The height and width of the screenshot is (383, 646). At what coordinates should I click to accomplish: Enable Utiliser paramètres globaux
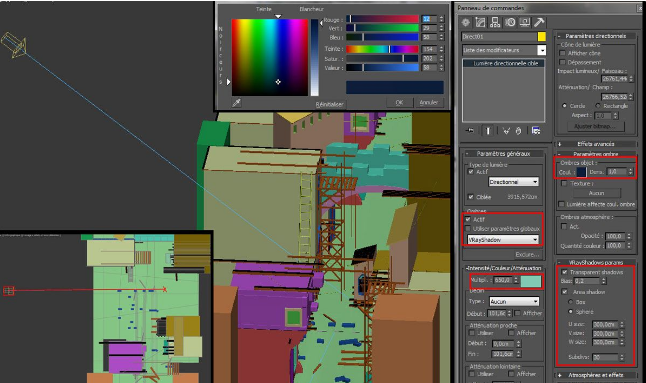pos(468,229)
